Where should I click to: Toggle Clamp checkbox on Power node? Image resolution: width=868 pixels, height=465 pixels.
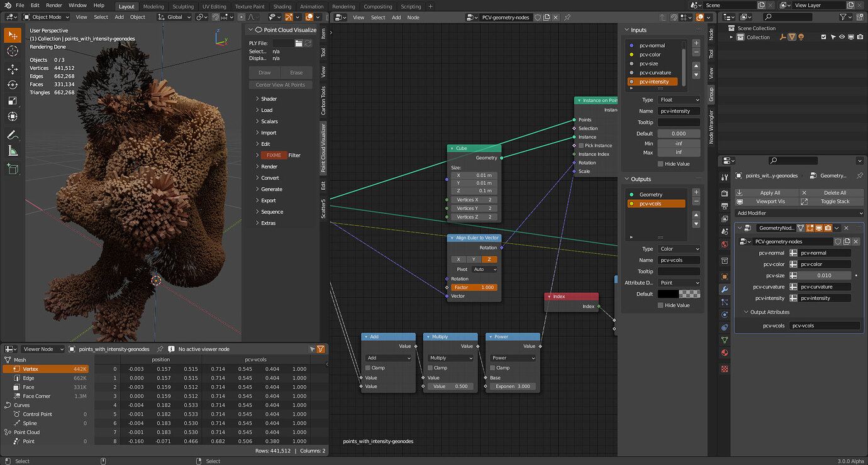pos(492,368)
